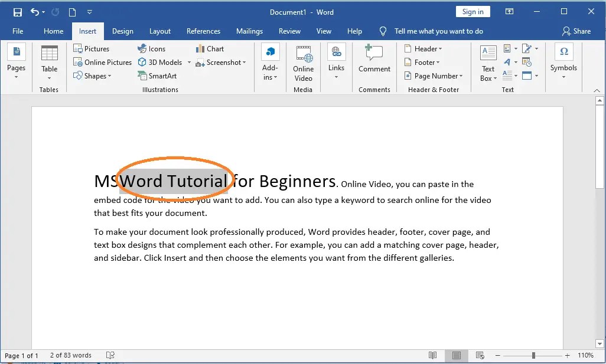
Task: Switch to the References ribbon tab
Action: pos(203,31)
